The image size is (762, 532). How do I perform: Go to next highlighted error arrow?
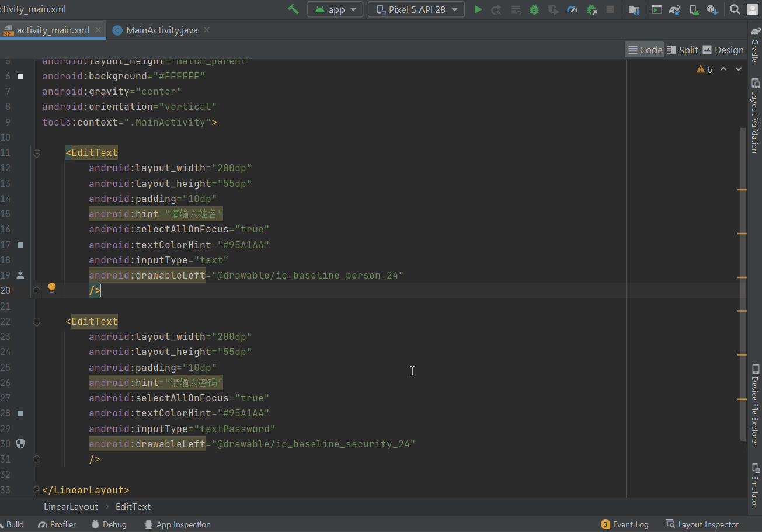[x=739, y=69]
